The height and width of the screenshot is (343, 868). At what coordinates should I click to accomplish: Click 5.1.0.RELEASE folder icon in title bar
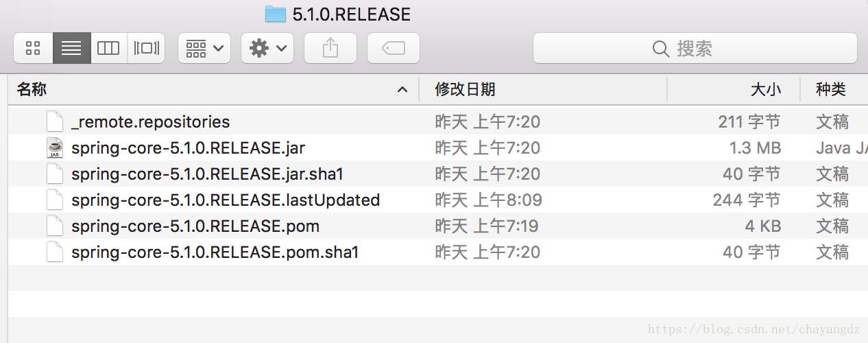click(275, 14)
